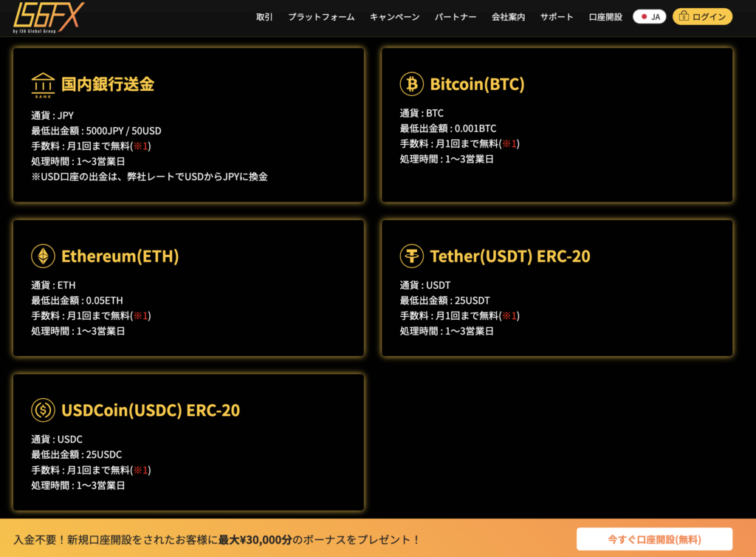Click 最低出金額 : 0.001BTC text
This screenshot has width=756, height=557.
click(448, 129)
